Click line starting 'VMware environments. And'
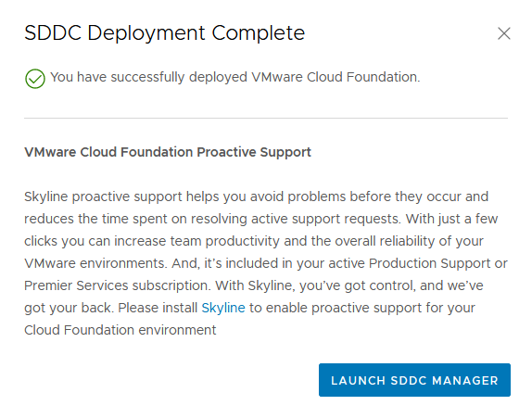 [x=266, y=263]
